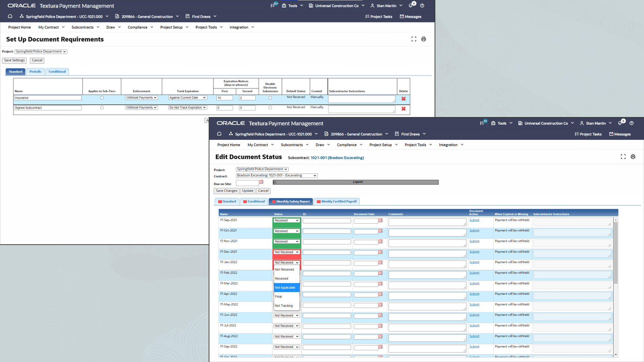The image size is (644, 362).
Task: Enable Disable Electronic Submission for Signed Subcontract
Action: (270, 108)
